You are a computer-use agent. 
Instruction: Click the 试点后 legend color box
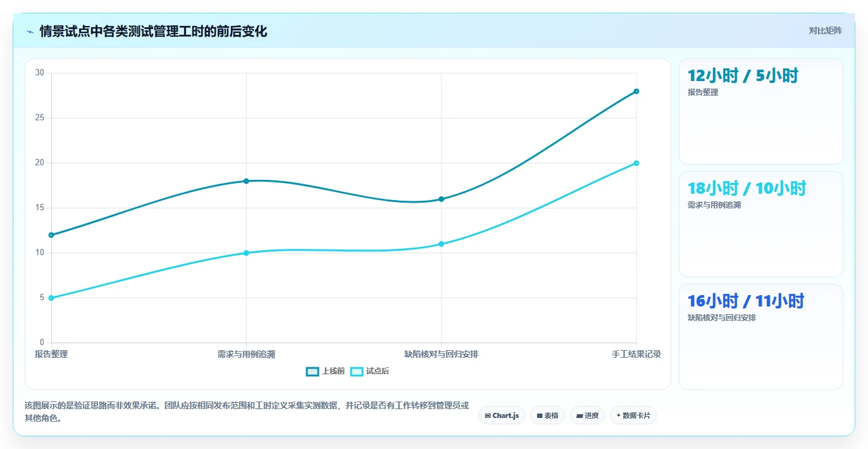[x=357, y=371]
